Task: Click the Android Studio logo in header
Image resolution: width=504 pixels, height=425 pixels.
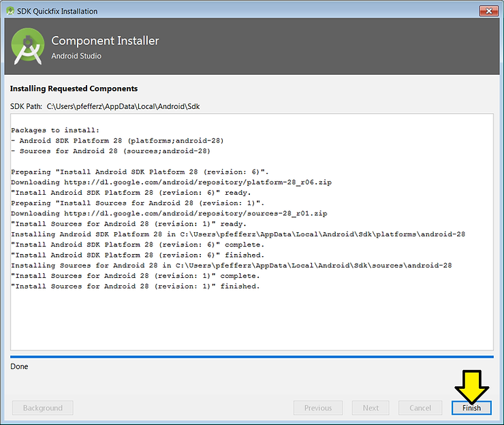Action: tap(28, 46)
